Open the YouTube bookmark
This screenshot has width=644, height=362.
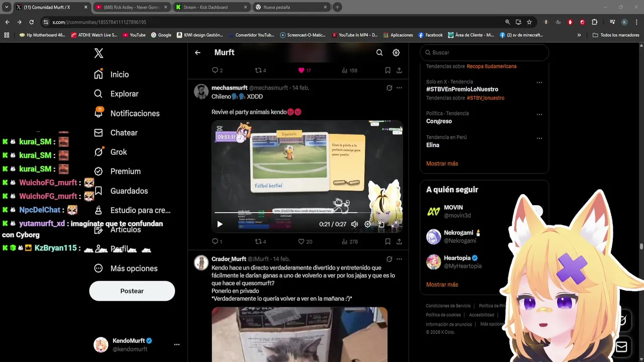[x=133, y=35]
